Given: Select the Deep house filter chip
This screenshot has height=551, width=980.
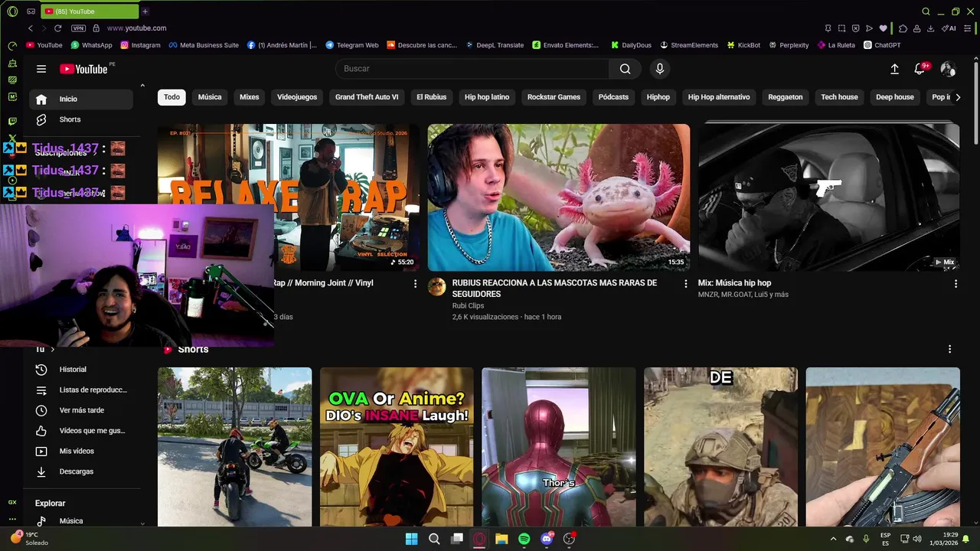Looking at the screenshot, I should [x=895, y=97].
